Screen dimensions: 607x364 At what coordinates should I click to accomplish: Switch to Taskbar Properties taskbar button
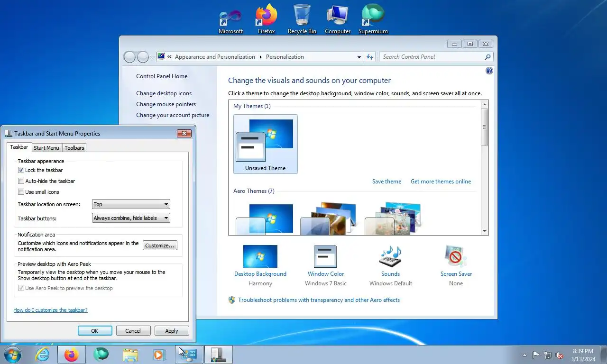pyautogui.click(x=219, y=355)
